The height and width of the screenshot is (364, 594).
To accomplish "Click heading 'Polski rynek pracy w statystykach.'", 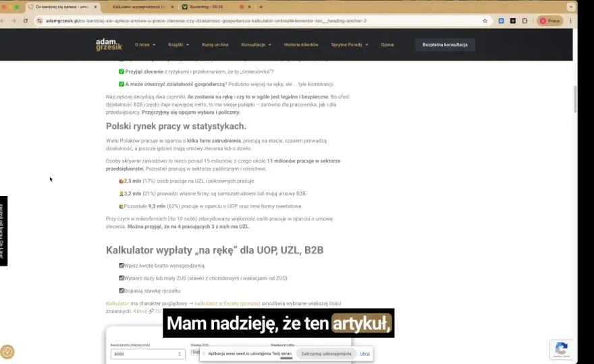I will pyautogui.click(x=175, y=126).
